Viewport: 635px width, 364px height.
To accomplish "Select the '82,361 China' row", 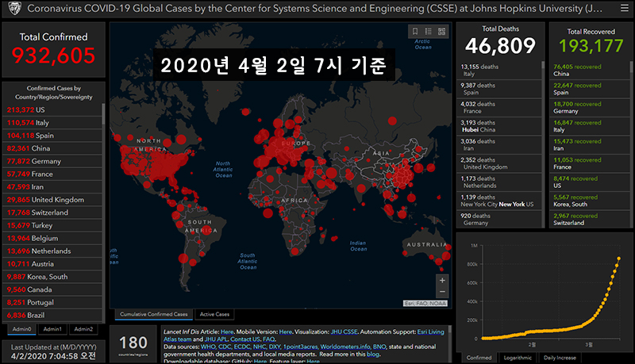I will (x=52, y=148).
